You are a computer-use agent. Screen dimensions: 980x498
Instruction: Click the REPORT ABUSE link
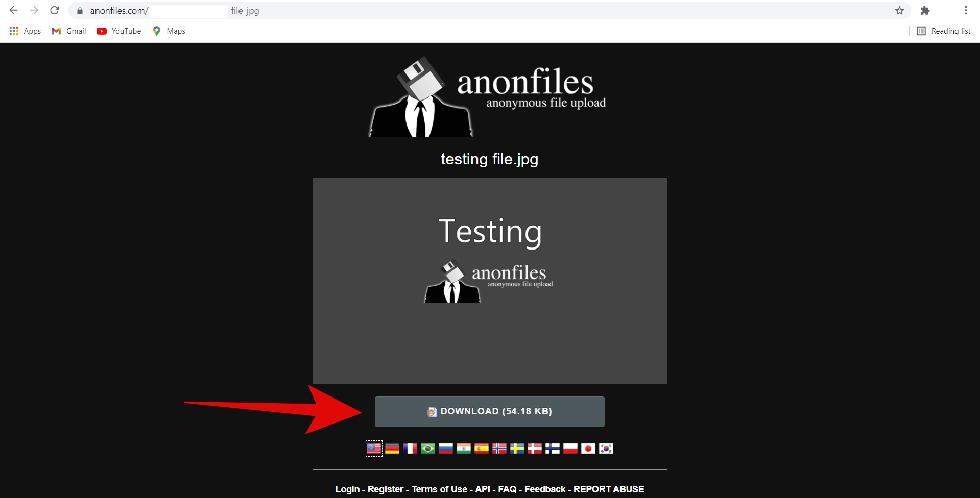coord(609,489)
